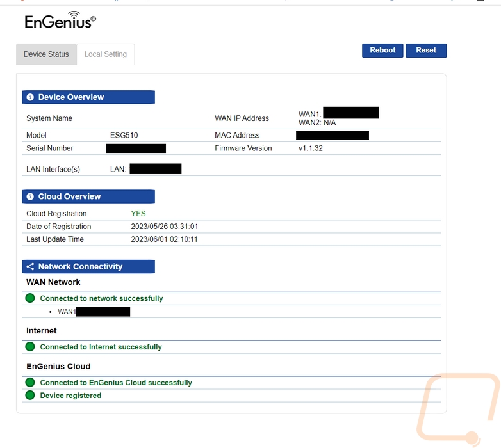Click the Last Update Time label
501x448 pixels.
point(55,239)
